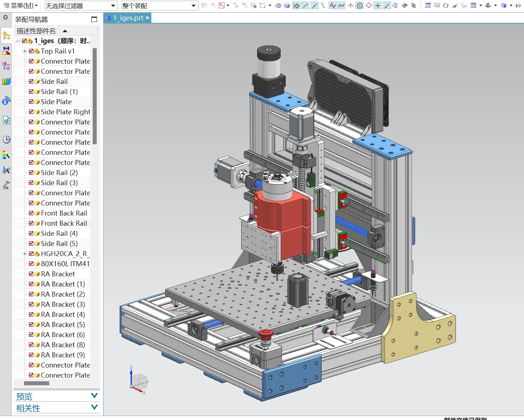The image size is (524, 420).
Task: Open the Web Browser sidebar icon
Action: tap(6, 120)
